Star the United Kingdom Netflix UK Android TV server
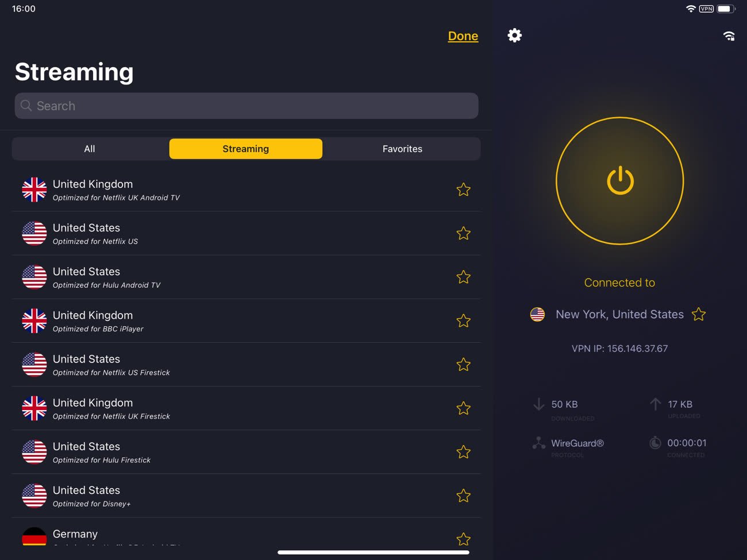 (x=464, y=190)
